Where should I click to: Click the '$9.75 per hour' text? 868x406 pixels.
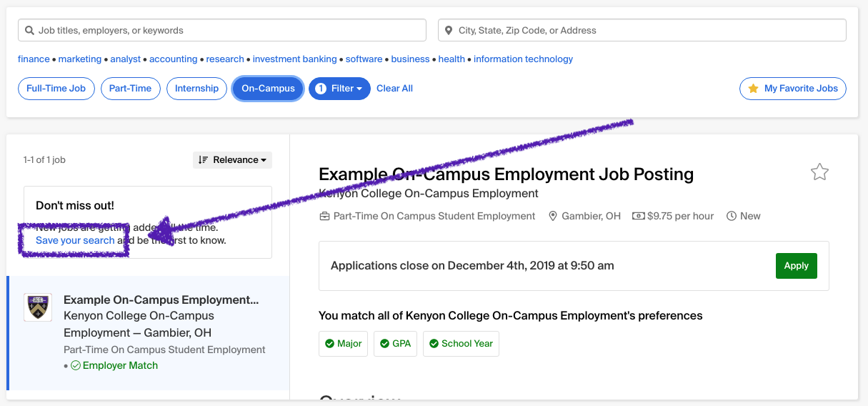tap(681, 216)
